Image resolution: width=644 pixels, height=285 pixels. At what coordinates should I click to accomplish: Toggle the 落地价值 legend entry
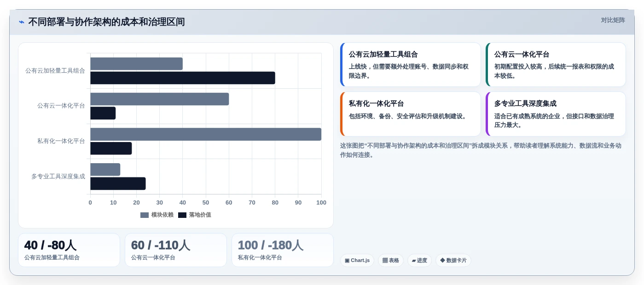click(195, 215)
